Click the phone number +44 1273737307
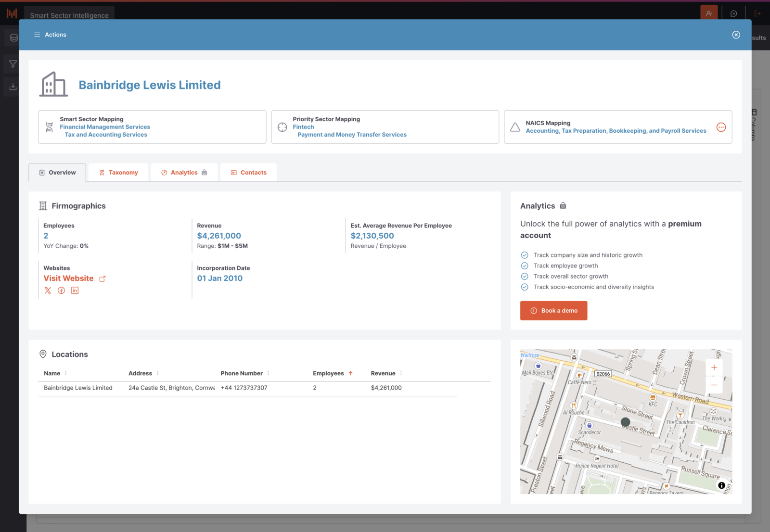Viewport: 770px width, 532px height. pos(244,388)
